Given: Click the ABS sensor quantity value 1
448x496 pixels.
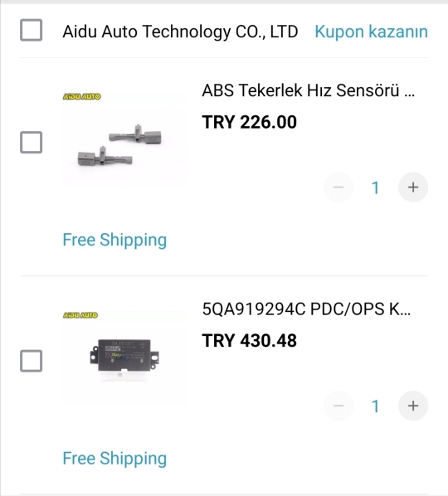Looking at the screenshot, I should 376,187.
